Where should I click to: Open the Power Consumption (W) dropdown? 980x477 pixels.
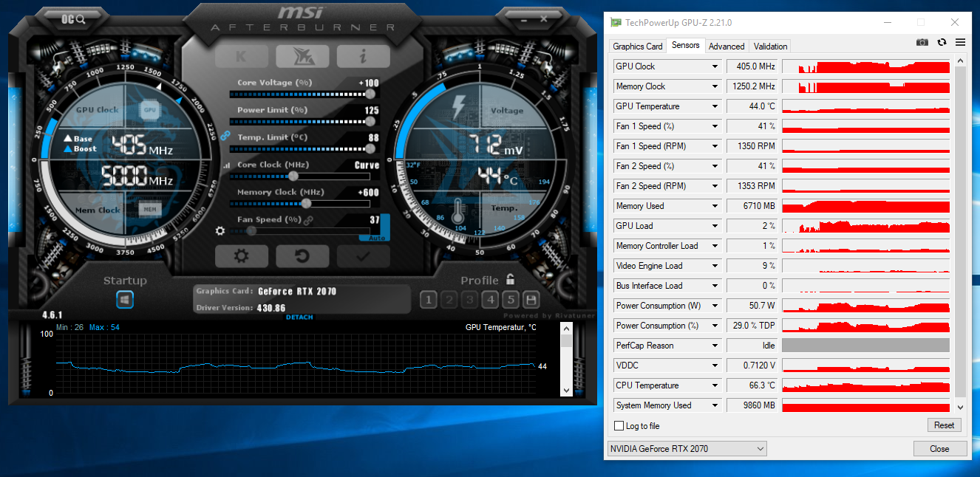point(715,306)
